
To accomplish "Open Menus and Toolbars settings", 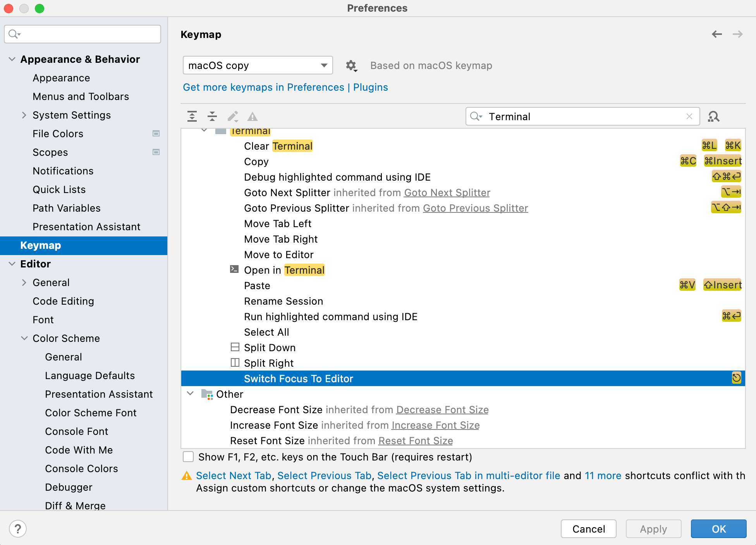I will point(81,97).
